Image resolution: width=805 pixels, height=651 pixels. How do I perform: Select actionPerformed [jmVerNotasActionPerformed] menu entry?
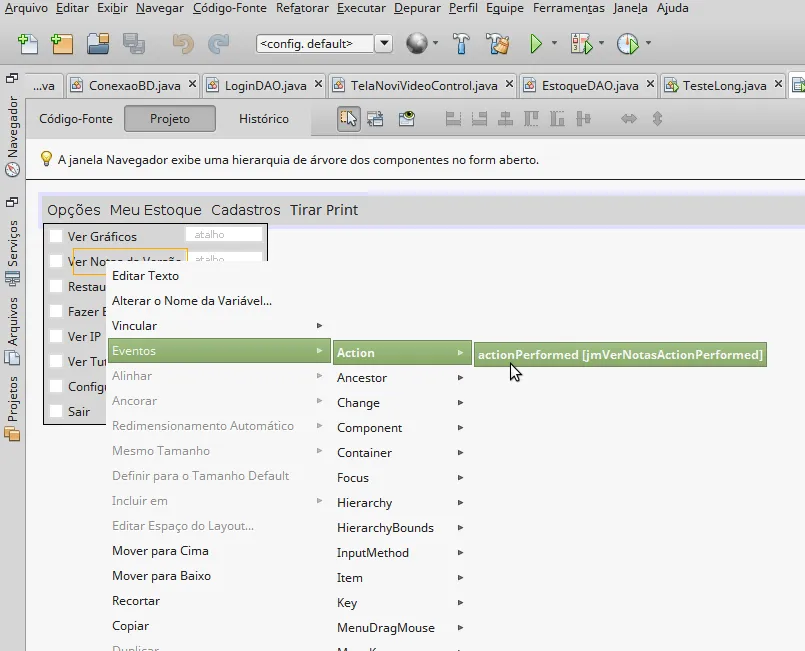coord(620,354)
